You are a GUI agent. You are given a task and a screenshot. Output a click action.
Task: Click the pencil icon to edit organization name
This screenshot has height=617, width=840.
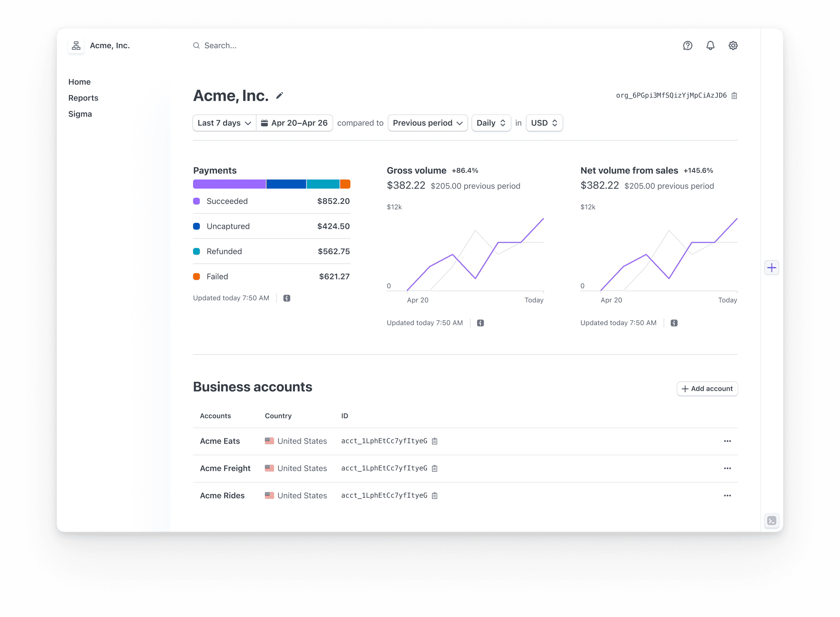pos(279,96)
